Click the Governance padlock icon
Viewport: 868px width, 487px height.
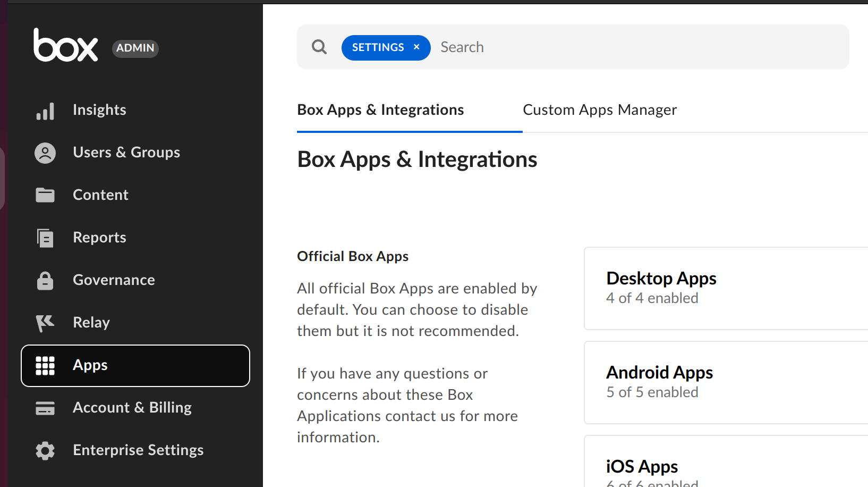(46, 280)
